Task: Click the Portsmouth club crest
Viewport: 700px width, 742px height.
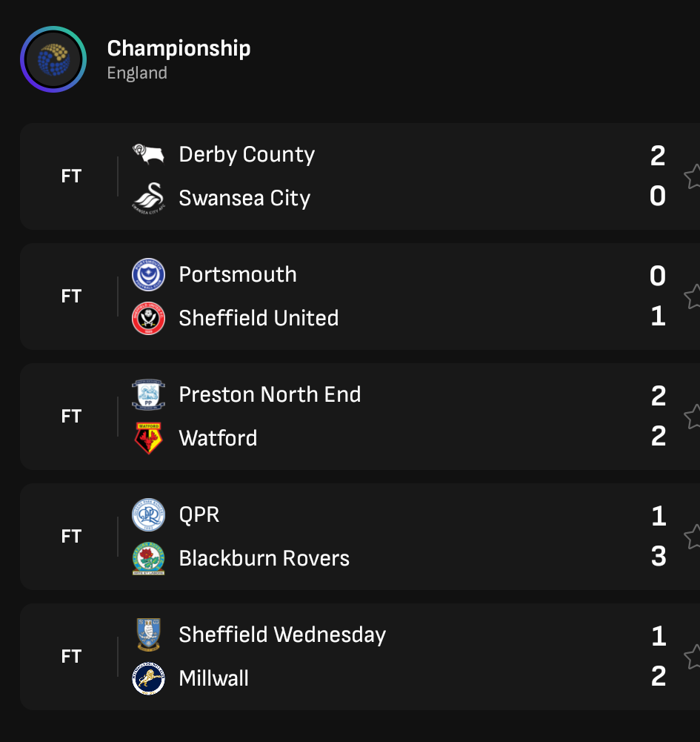Action: (x=148, y=275)
